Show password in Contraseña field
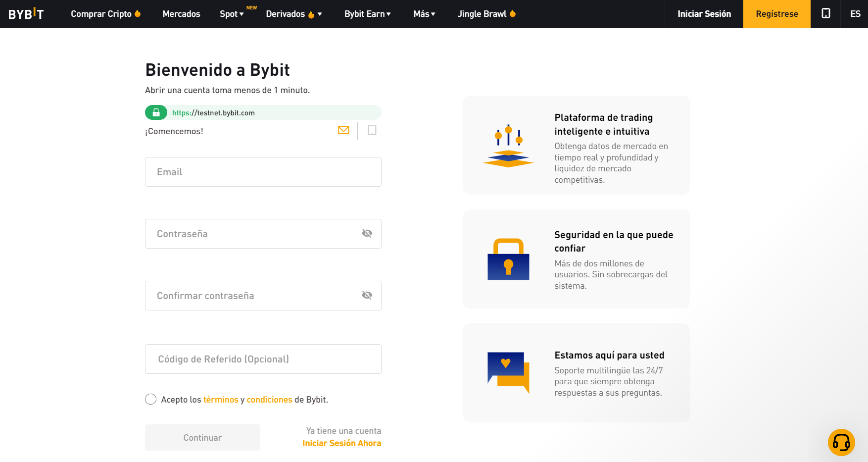The image size is (868, 462). [367, 233]
